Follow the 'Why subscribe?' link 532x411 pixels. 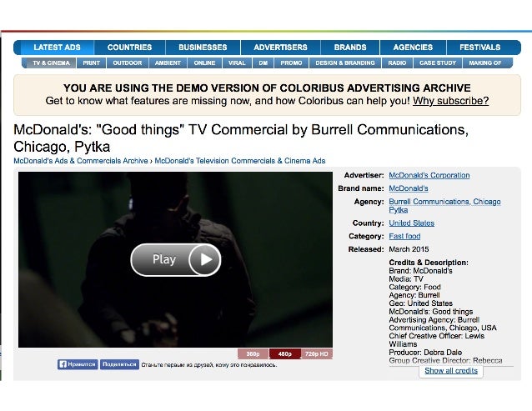[450, 101]
